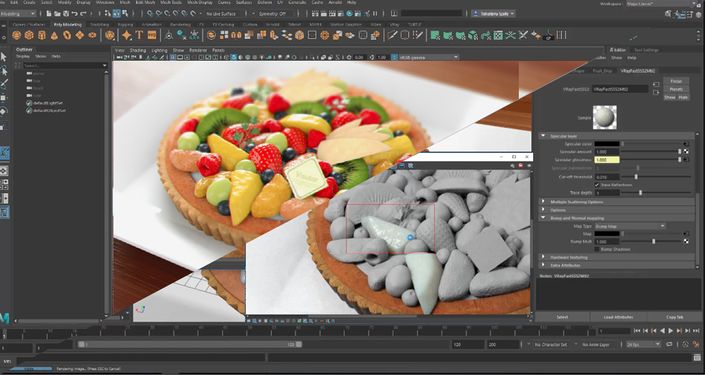Image resolution: width=705 pixels, height=375 pixels.
Task: Click the Specular color black swatch
Action: click(x=607, y=144)
